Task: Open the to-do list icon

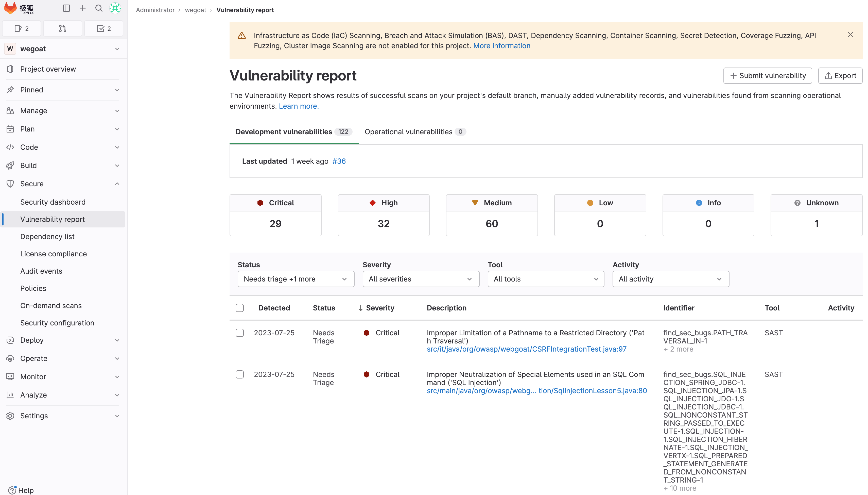Action: 103,28
